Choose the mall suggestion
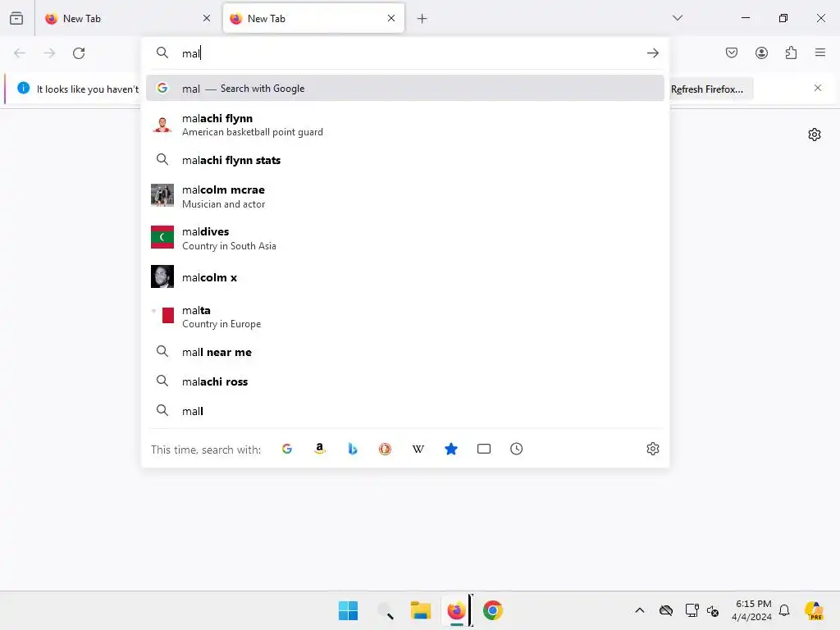 405,411
